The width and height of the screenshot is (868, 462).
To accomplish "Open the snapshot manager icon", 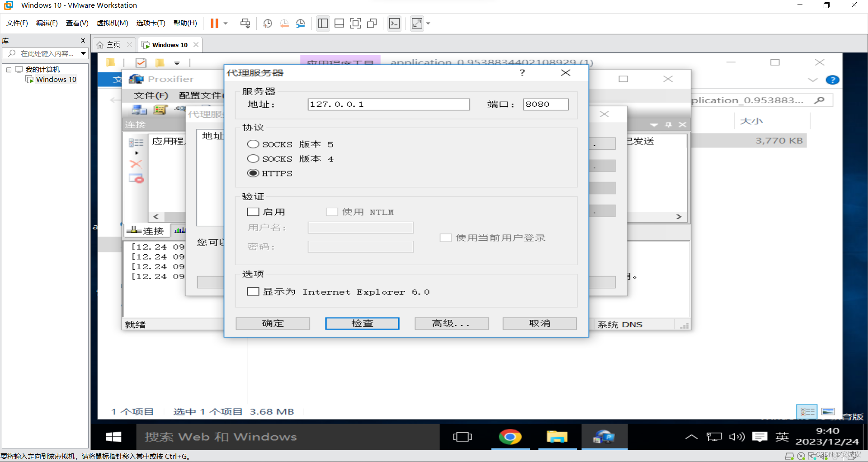I will click(x=301, y=23).
